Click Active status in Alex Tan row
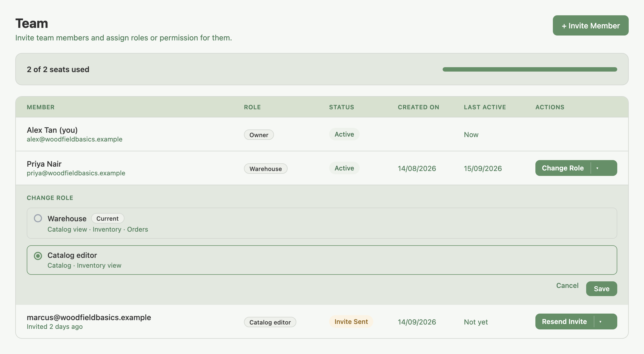Viewport: 644px width, 354px height. pyautogui.click(x=344, y=134)
